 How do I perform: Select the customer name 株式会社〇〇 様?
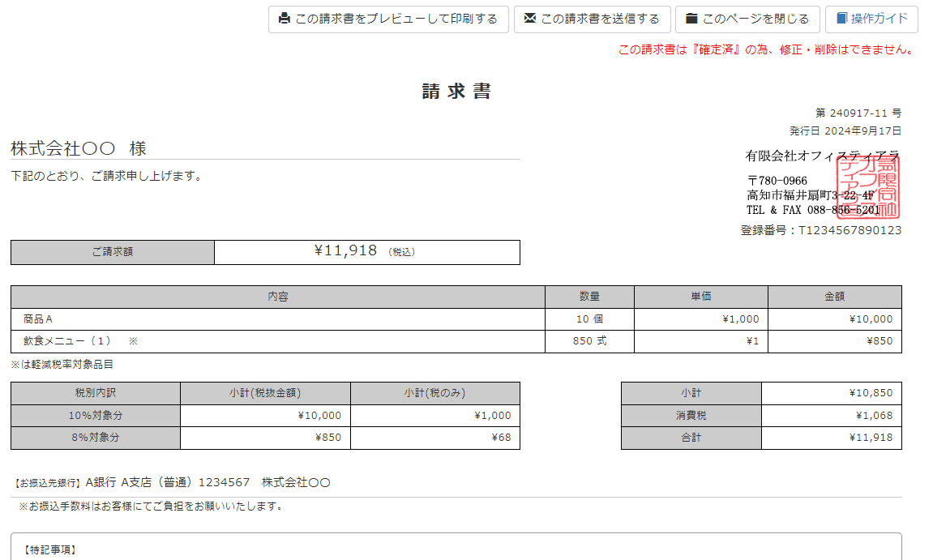point(79,149)
